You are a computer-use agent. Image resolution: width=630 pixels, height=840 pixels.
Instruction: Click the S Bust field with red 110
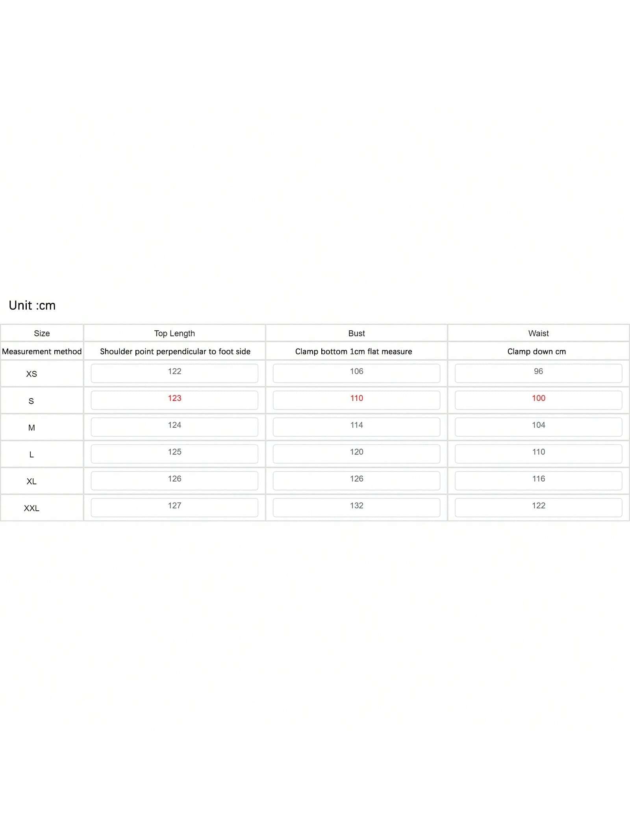coord(356,400)
